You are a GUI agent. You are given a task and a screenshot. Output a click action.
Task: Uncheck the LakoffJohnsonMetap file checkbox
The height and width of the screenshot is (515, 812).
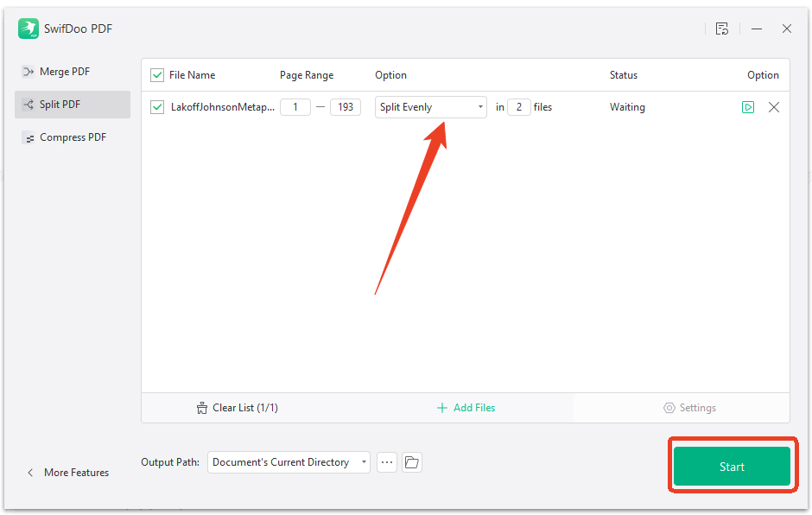(x=157, y=107)
